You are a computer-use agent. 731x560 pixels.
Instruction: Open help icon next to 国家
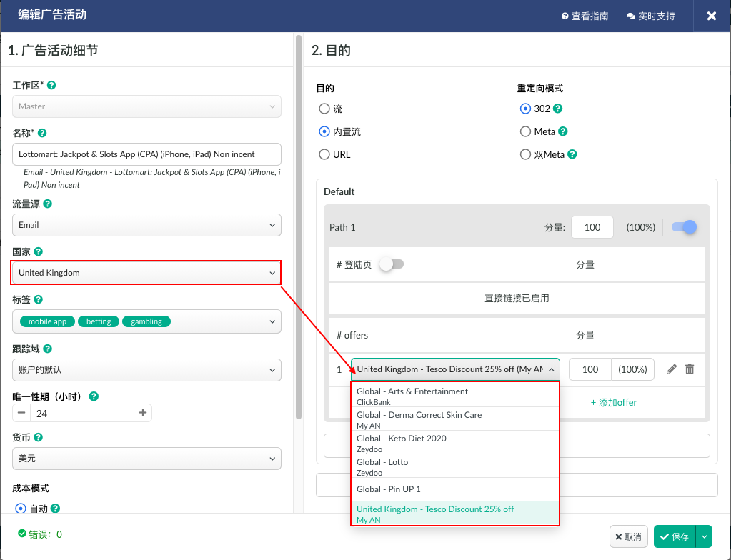click(x=38, y=251)
